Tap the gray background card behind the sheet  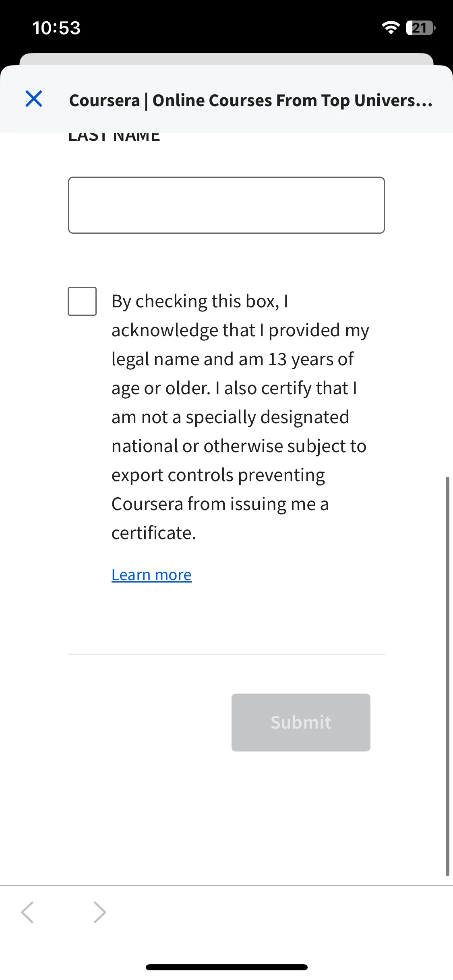pyautogui.click(x=226, y=59)
